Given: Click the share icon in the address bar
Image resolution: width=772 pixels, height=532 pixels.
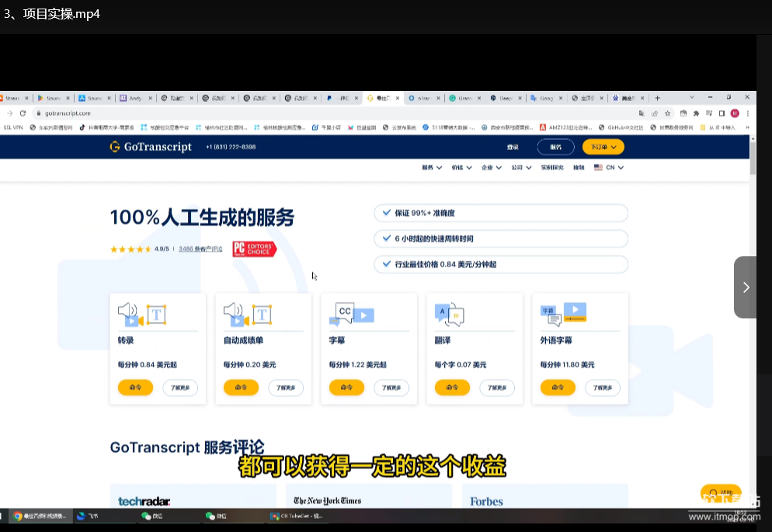Looking at the screenshot, I should [x=655, y=113].
